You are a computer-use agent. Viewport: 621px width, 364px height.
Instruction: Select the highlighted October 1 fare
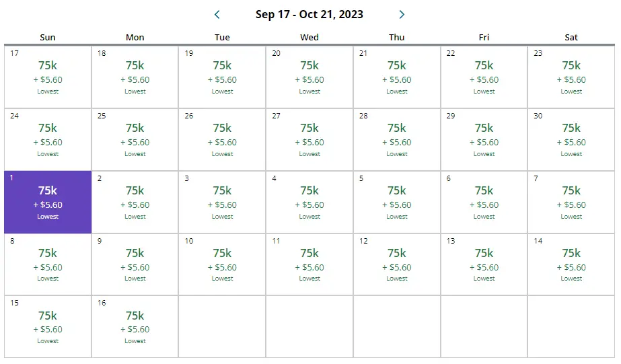click(x=48, y=203)
